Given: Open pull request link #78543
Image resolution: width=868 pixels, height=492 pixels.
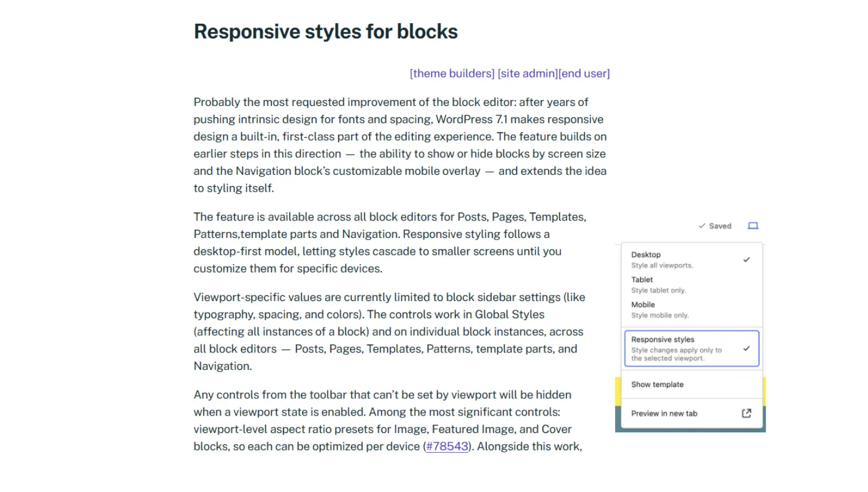Looking at the screenshot, I should coord(447,446).
